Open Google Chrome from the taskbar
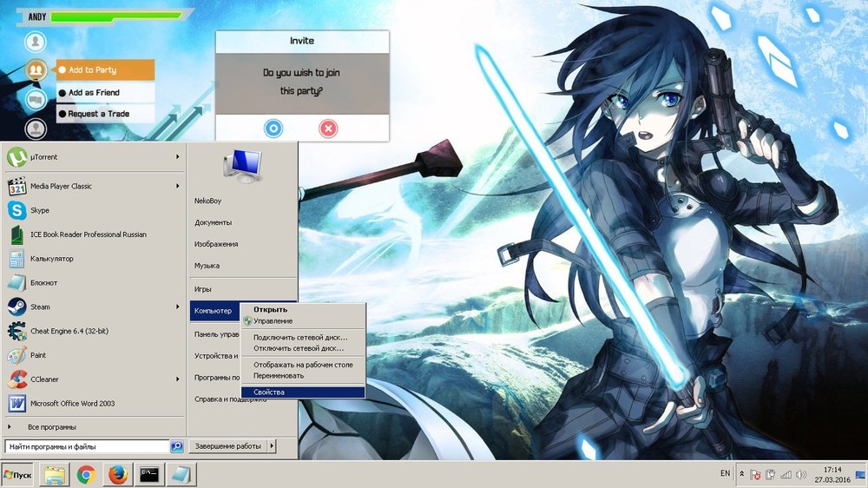This screenshot has height=488, width=868. point(86,474)
